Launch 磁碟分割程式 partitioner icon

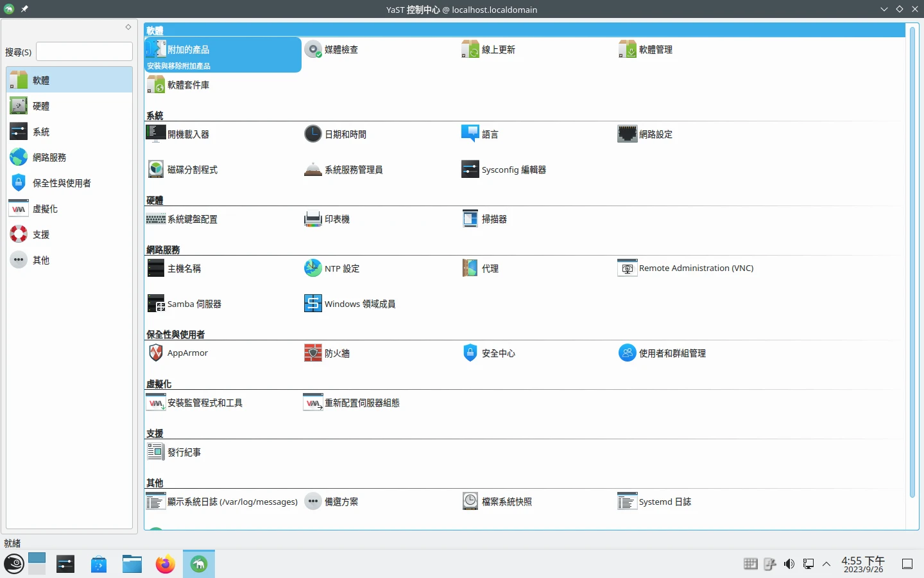click(156, 170)
